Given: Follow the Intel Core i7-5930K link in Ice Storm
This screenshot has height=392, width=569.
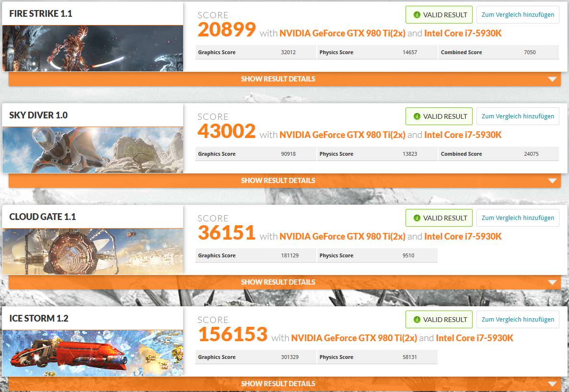Looking at the screenshot, I should point(474,338).
